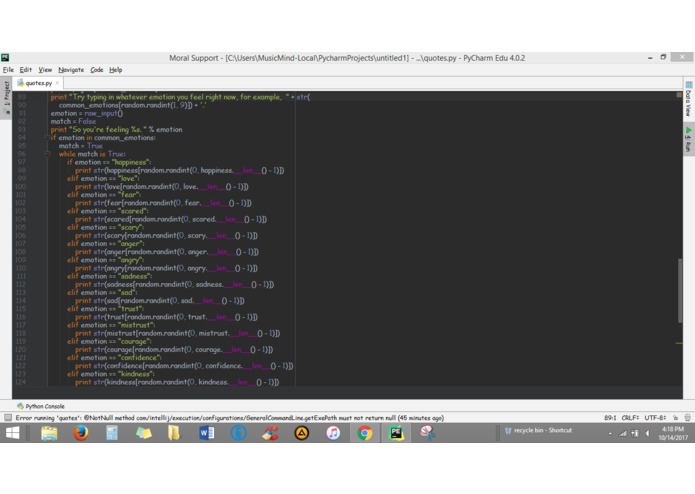Open the Data View side panel
The width and height of the screenshot is (695, 494).
(688, 100)
